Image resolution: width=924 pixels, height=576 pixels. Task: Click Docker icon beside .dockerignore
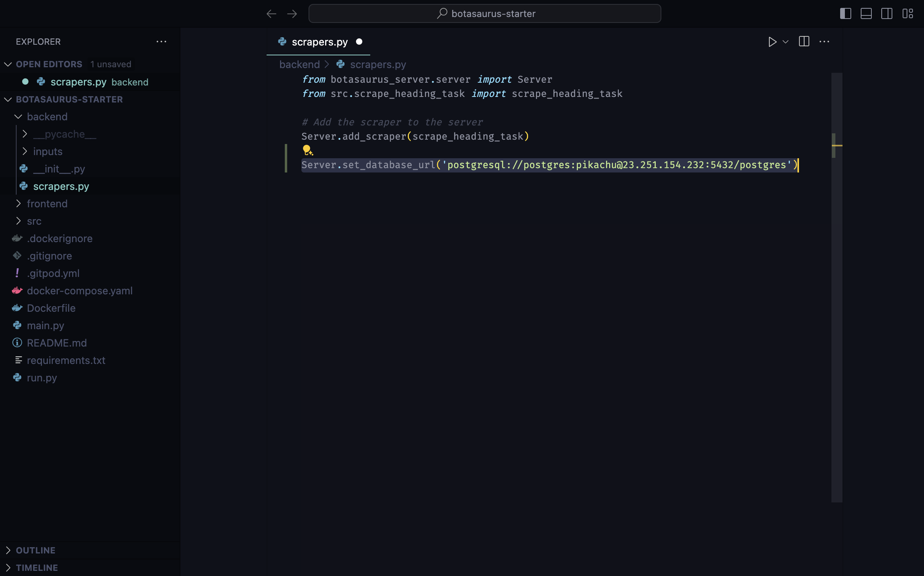pos(17,238)
